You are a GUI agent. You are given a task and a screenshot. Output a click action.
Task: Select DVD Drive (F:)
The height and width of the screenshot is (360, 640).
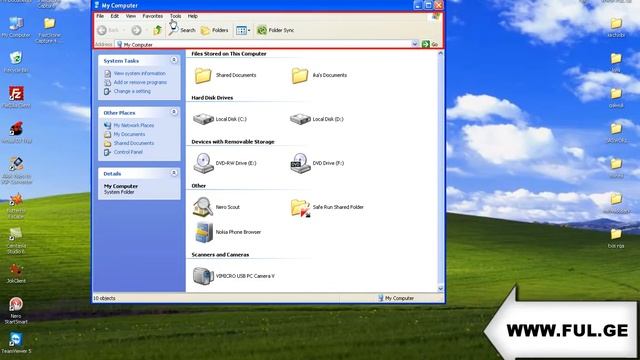point(317,163)
